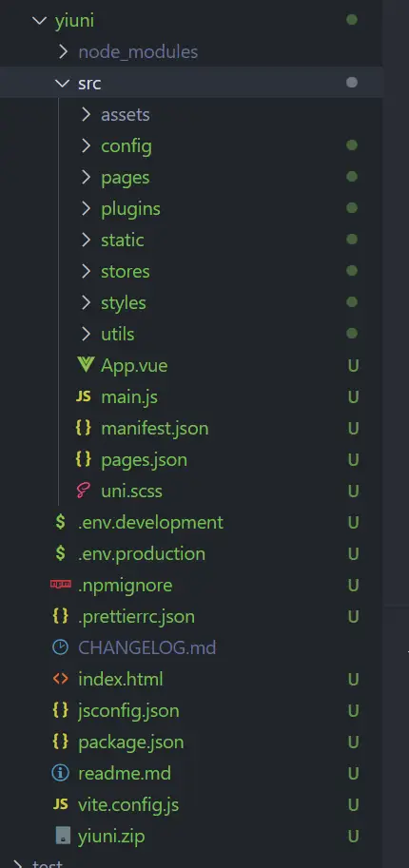Image resolution: width=409 pixels, height=868 pixels.
Task: Click the JS icon next to main.js
Action: pyautogui.click(x=83, y=396)
